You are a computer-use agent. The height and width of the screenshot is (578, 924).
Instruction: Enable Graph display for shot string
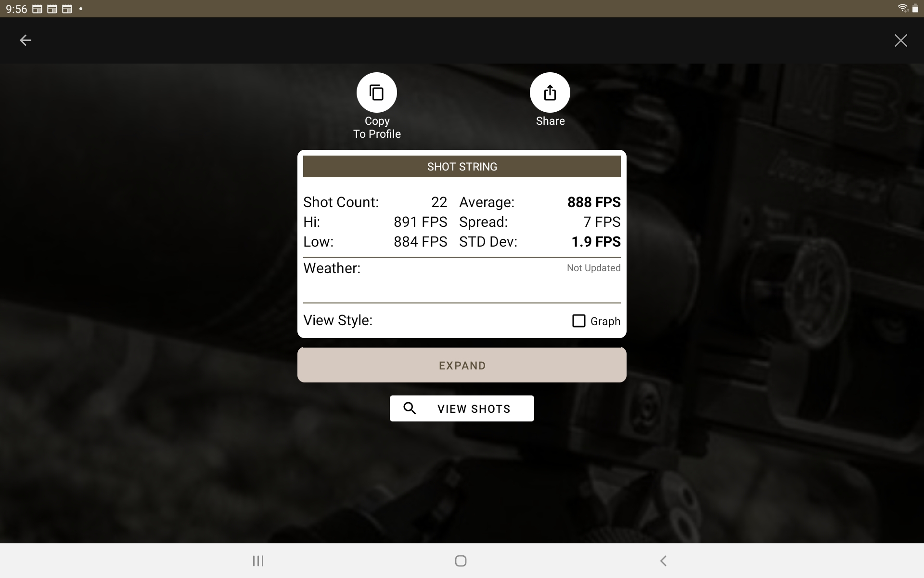click(x=579, y=320)
